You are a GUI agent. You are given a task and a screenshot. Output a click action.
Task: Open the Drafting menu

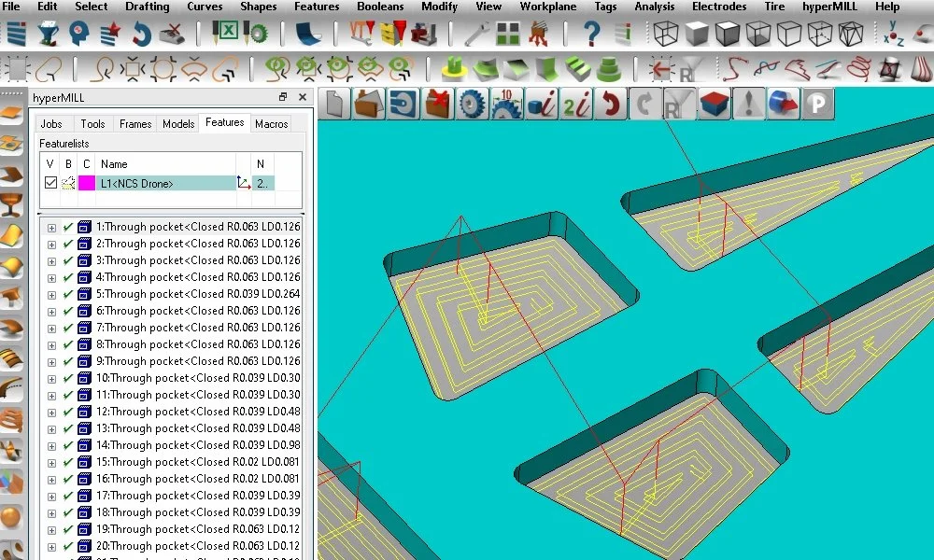tap(148, 7)
